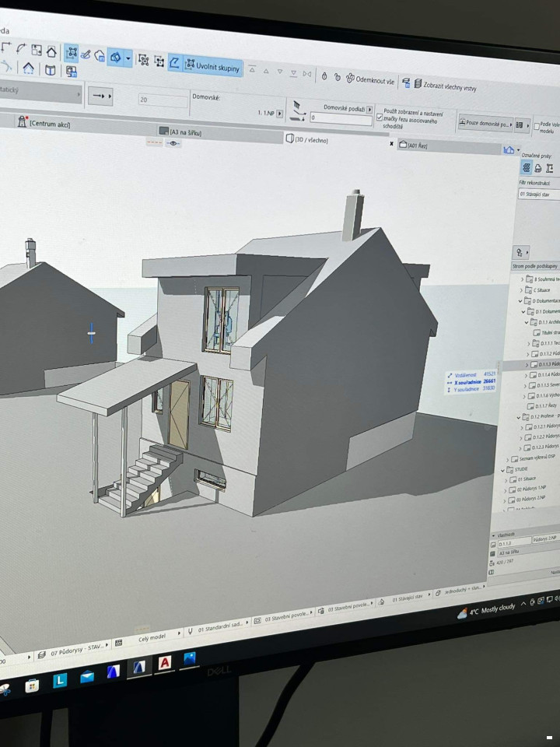Click the open book floor plan icon
This screenshot has width=560, height=747.
pyautogui.click(x=50, y=70)
